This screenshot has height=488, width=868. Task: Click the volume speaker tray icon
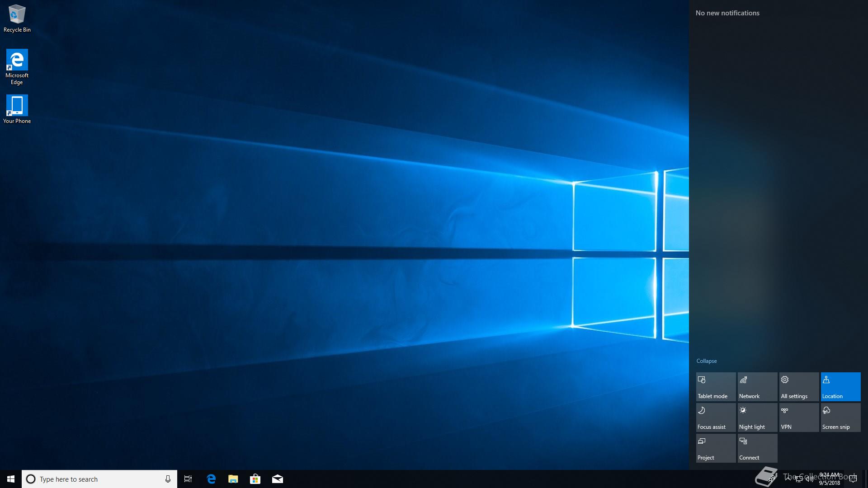pyautogui.click(x=809, y=479)
